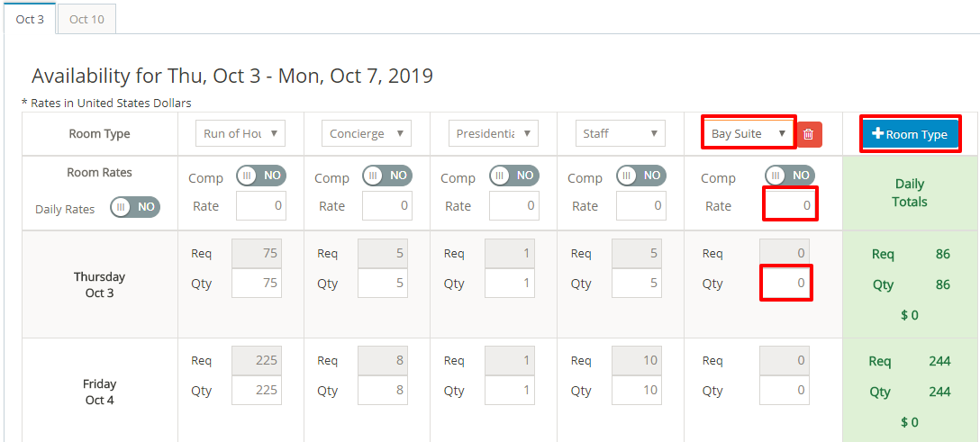Click Run of House Qty field for Friday
This screenshot has height=442, width=980.
pos(256,391)
